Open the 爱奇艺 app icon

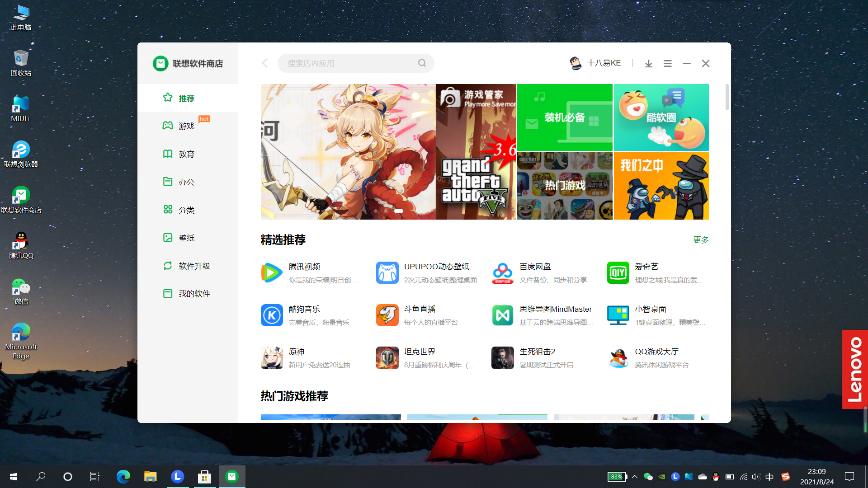point(618,273)
